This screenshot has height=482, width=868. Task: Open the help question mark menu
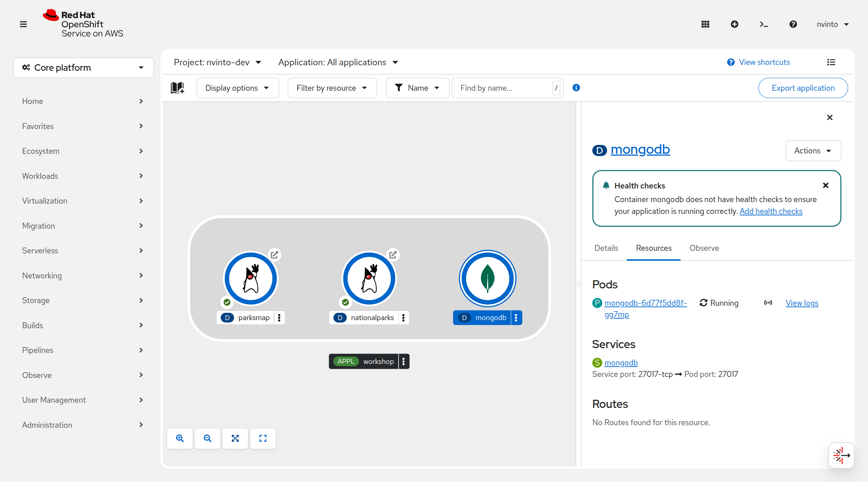tap(793, 24)
